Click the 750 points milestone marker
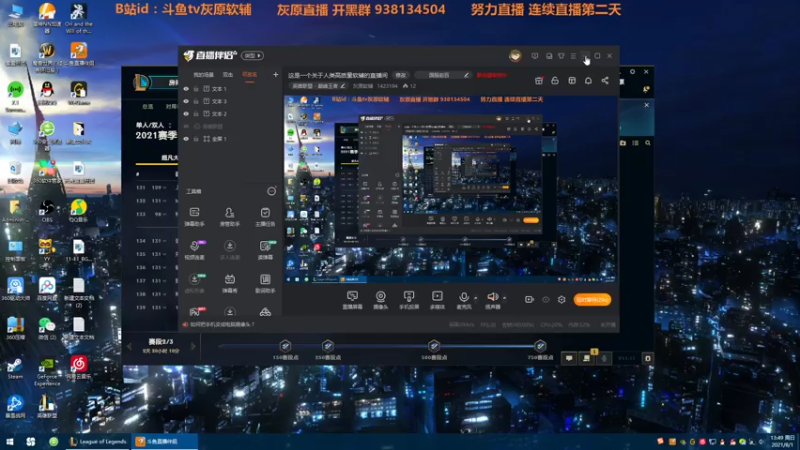 click(x=540, y=346)
